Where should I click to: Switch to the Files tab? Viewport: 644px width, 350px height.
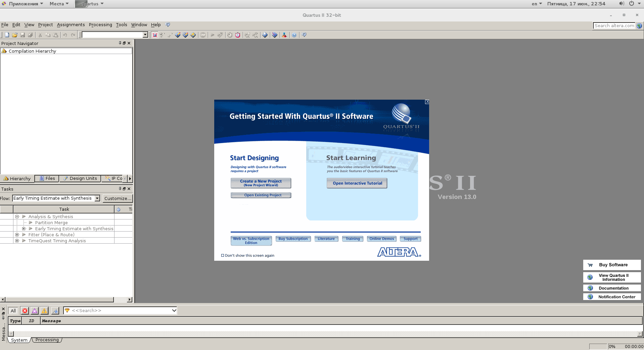[47, 179]
